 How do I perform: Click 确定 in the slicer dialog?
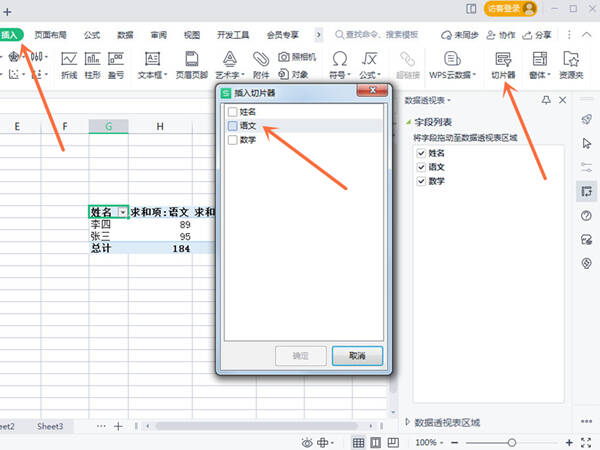pyautogui.click(x=300, y=356)
